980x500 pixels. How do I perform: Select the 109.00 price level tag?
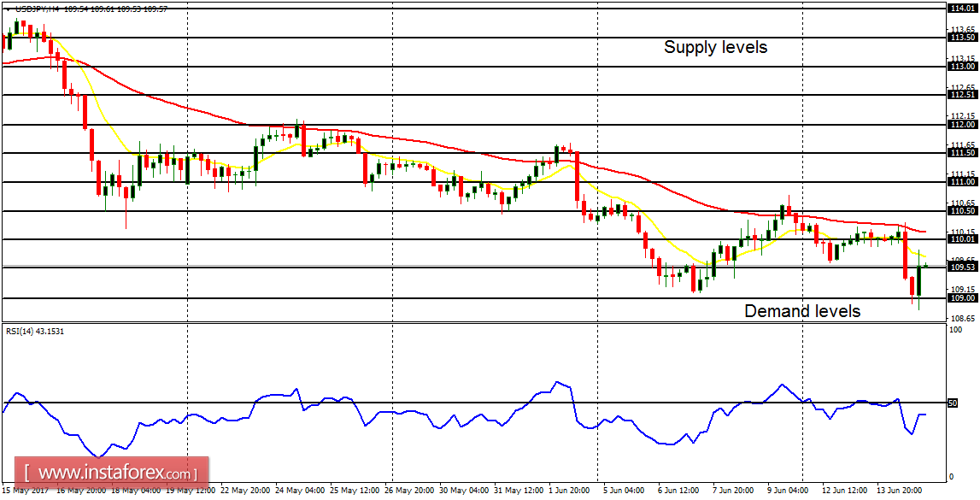[962, 298]
